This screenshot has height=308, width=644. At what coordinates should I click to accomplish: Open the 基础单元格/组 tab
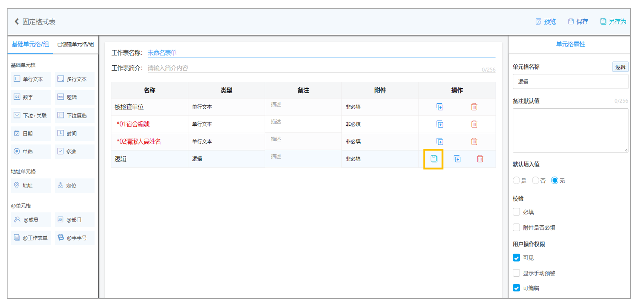pos(30,44)
